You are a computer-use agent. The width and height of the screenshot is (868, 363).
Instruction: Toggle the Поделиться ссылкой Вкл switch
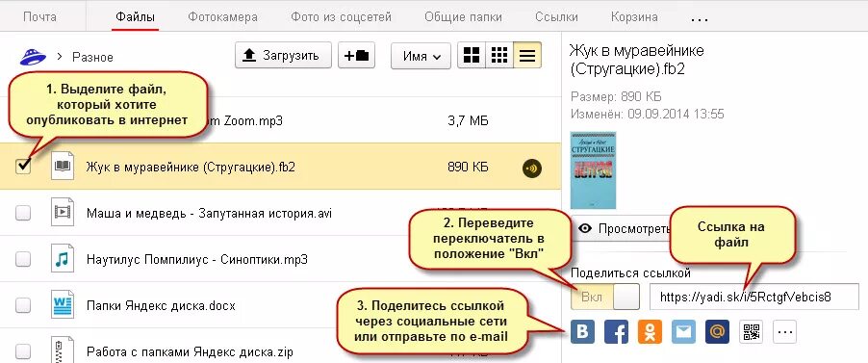pyautogui.click(x=605, y=297)
